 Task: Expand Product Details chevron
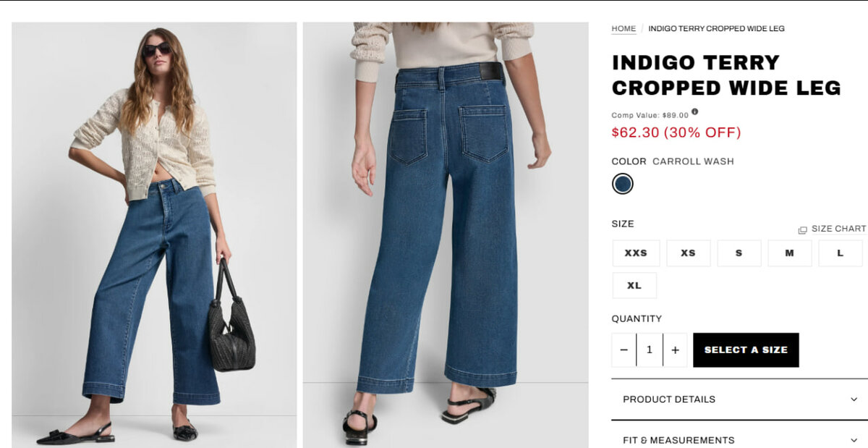coord(854,400)
